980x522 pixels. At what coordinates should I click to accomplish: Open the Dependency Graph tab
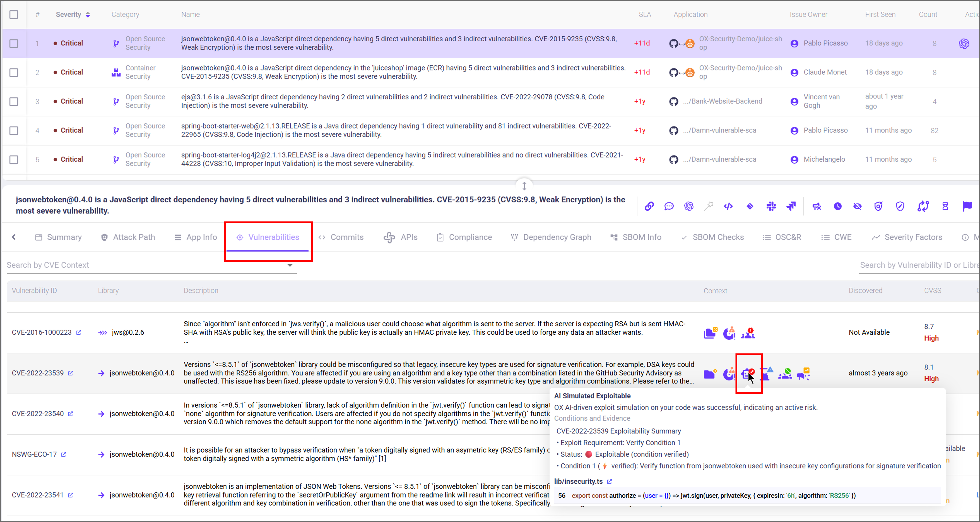(x=551, y=237)
